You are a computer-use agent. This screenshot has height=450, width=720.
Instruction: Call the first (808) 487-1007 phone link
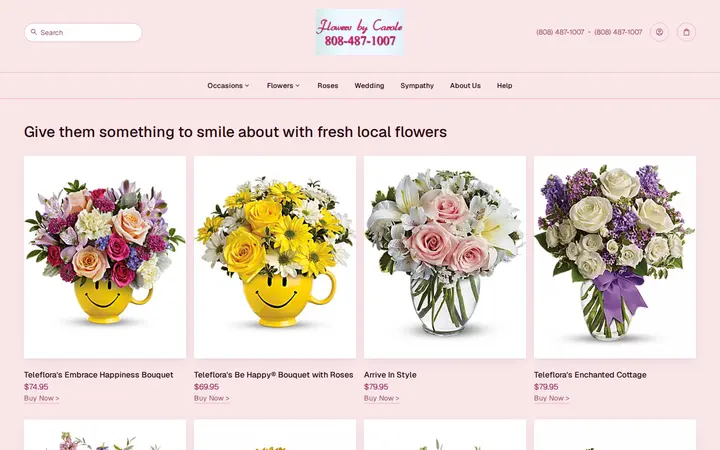[x=560, y=32]
